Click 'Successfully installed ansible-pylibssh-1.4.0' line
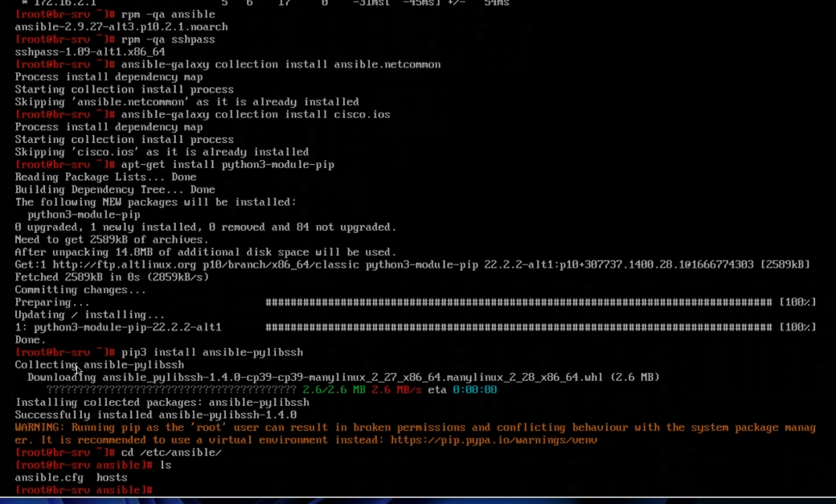 tap(156, 416)
